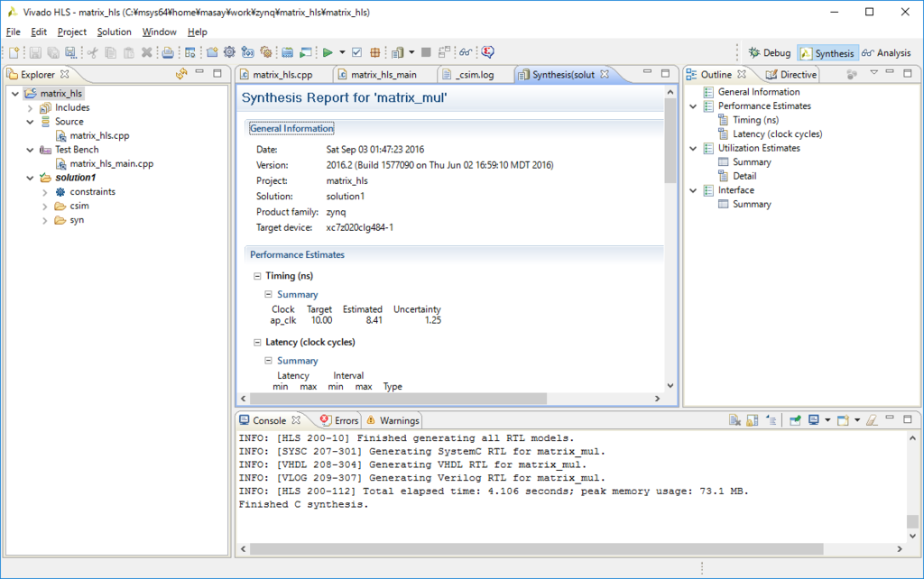Click the Run C Simulation chip icon
Viewport: 924px width, 579px height.
click(x=288, y=52)
